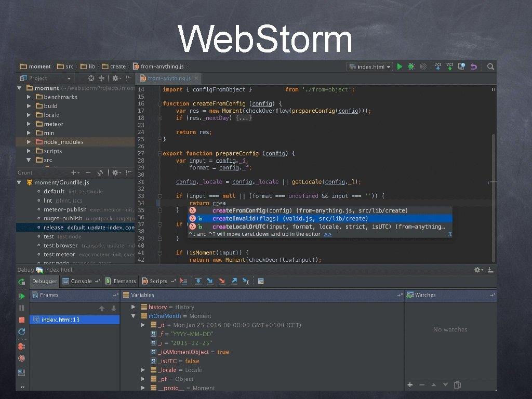Click the Debug panel hide icon
532x399 pixels.
pyautogui.click(x=490, y=270)
